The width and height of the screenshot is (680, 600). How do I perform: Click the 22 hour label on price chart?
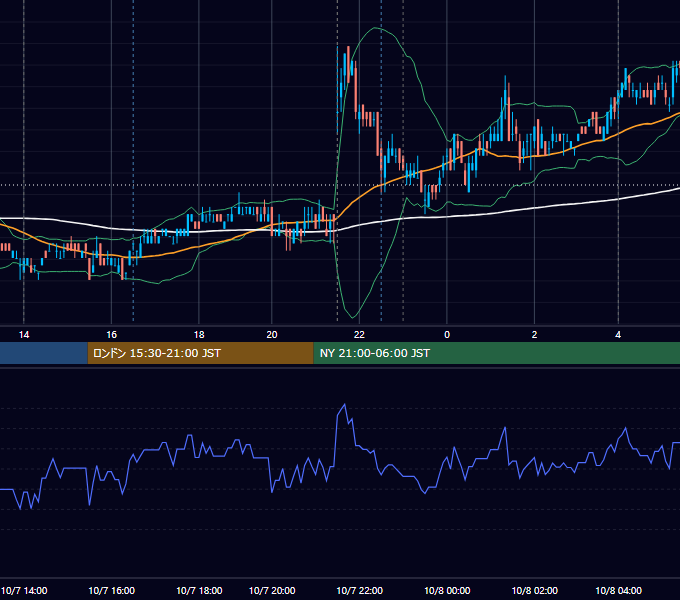coord(359,335)
